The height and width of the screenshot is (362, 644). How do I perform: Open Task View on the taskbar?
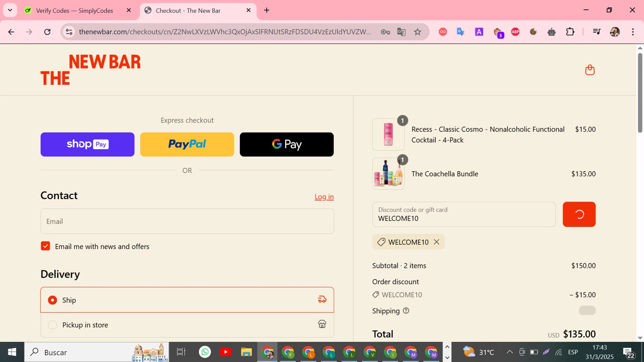click(181, 352)
